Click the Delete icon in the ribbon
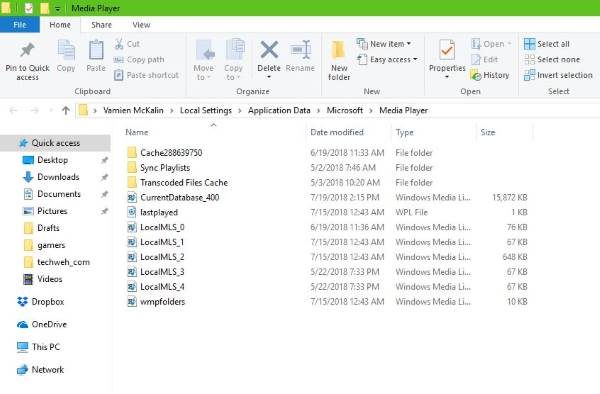 269,50
